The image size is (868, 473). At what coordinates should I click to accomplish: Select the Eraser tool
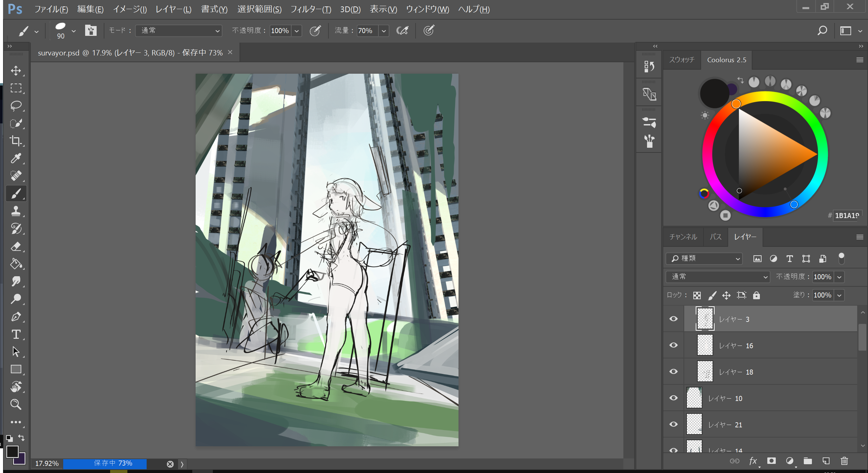tap(16, 246)
